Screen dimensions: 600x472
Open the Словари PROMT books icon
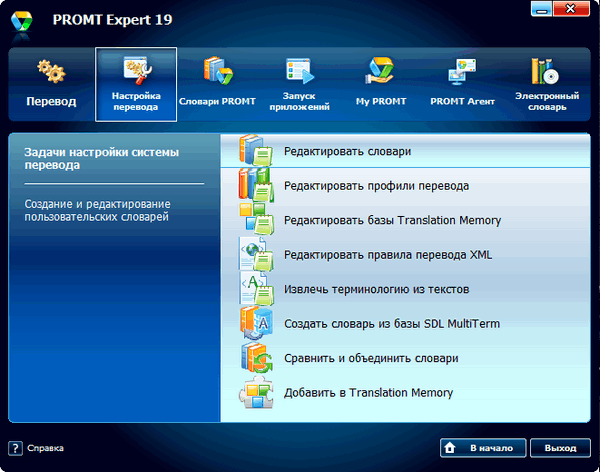click(x=218, y=71)
